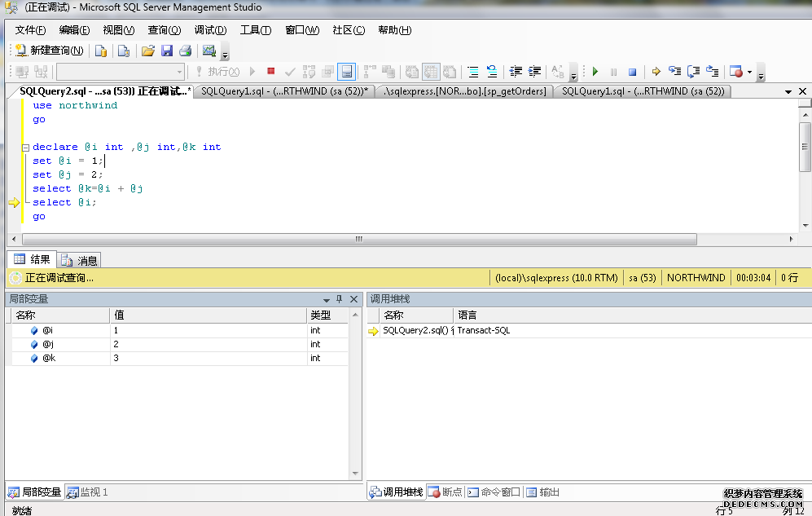
Task: Click the Print icon in the toolbar
Action: point(186,51)
